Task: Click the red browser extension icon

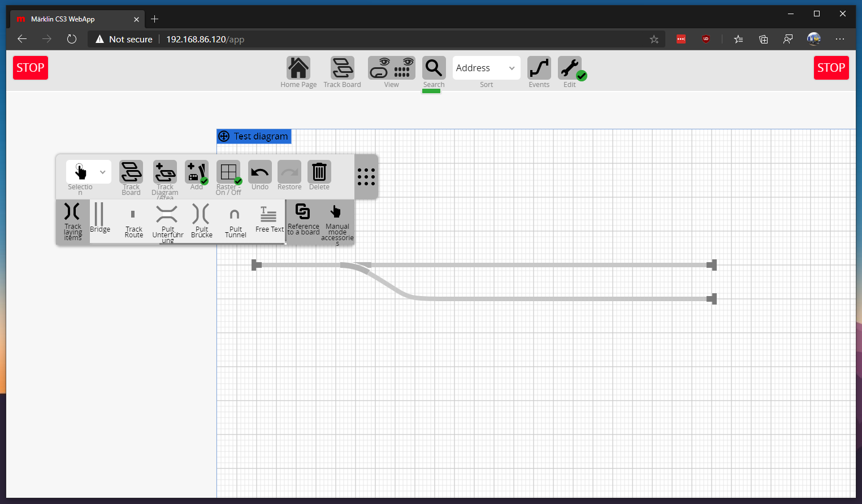Action: coord(681,39)
